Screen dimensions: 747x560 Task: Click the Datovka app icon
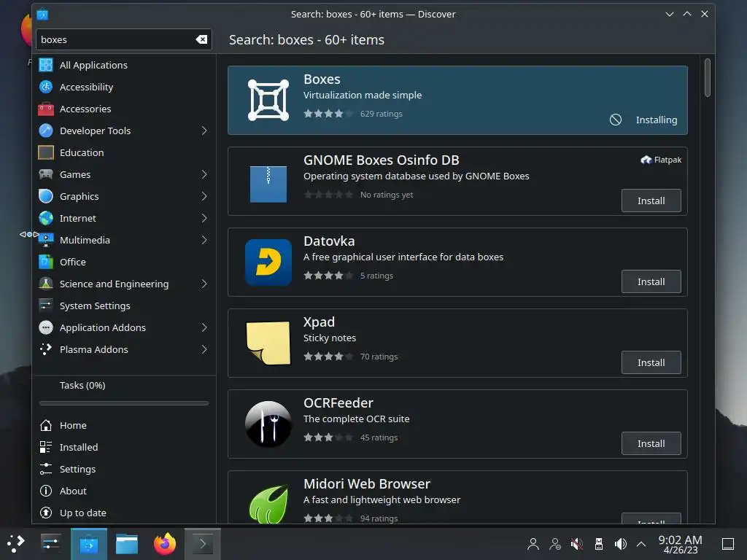pyautogui.click(x=268, y=262)
